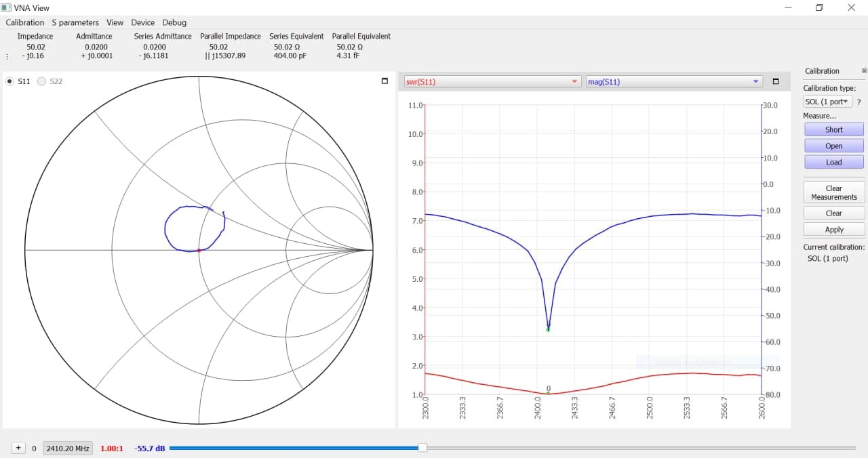The image size is (868, 458).
Task: Add a marker with the plus button
Action: click(18, 448)
